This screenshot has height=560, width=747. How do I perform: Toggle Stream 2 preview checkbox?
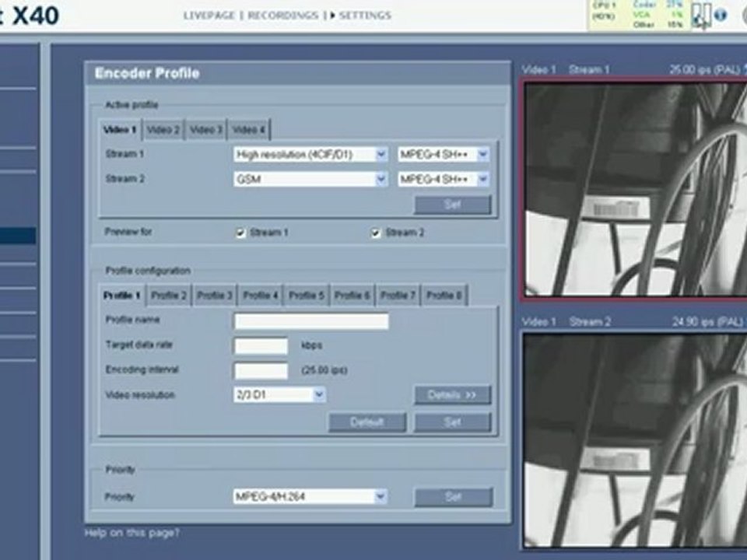[x=376, y=233]
